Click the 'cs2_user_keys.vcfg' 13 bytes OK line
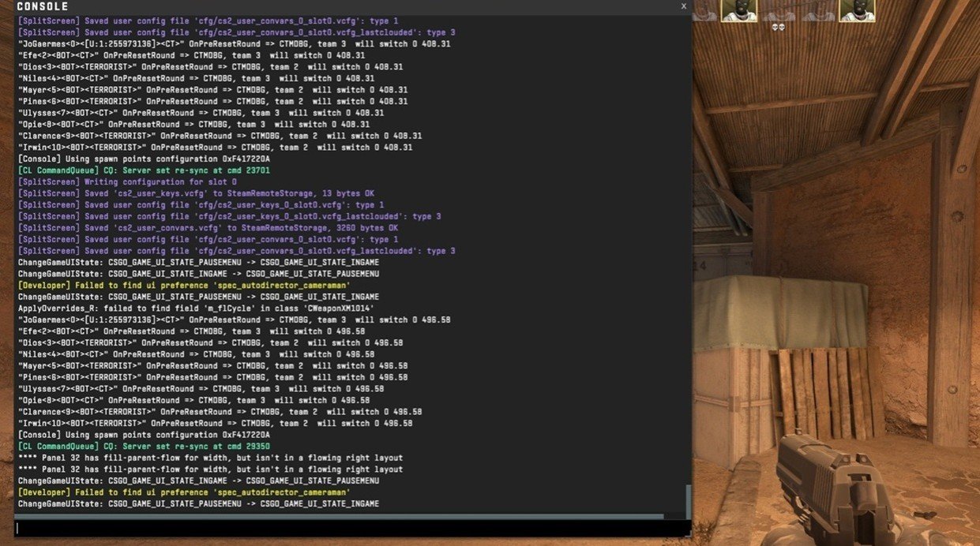Viewport: 980px width, 546px height. point(196,193)
